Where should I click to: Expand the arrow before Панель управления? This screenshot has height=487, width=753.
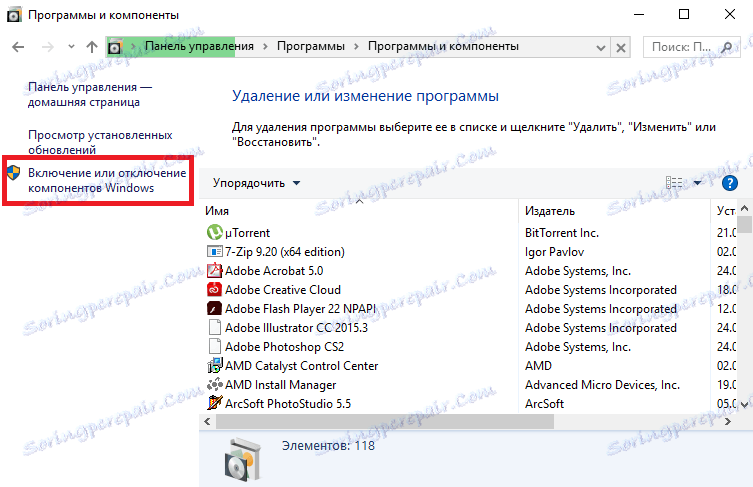(x=134, y=47)
